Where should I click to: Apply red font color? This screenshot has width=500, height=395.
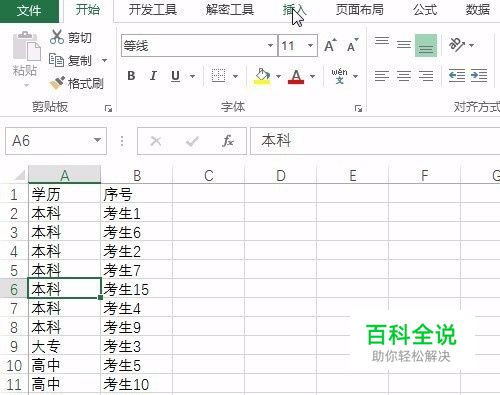coord(296,76)
